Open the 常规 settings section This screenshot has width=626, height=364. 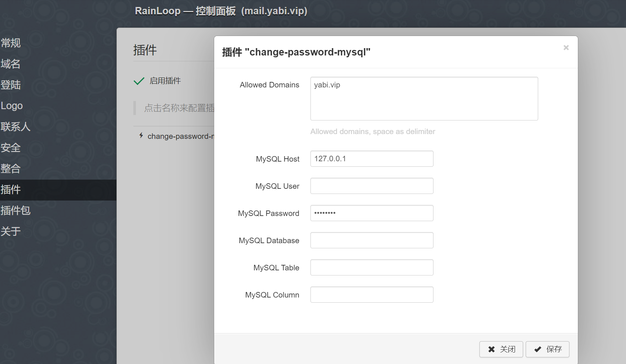tap(11, 43)
